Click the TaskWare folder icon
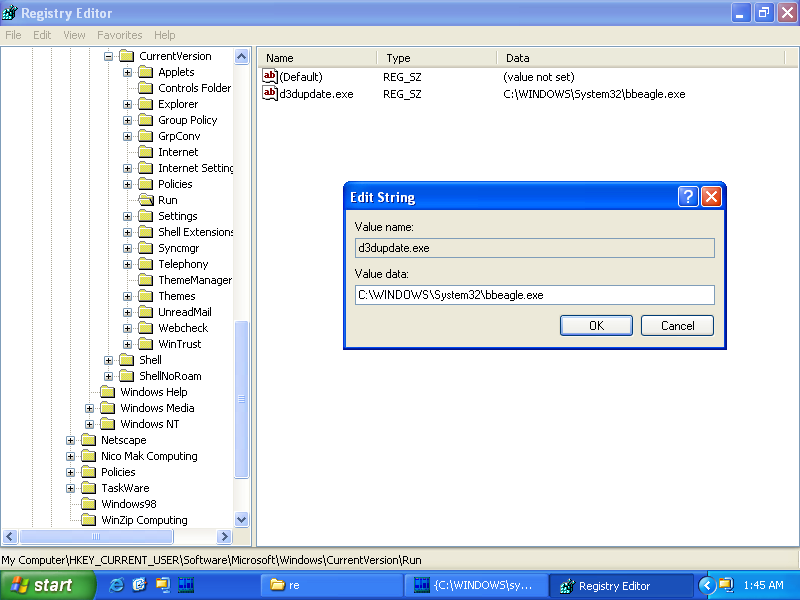 [x=89, y=488]
